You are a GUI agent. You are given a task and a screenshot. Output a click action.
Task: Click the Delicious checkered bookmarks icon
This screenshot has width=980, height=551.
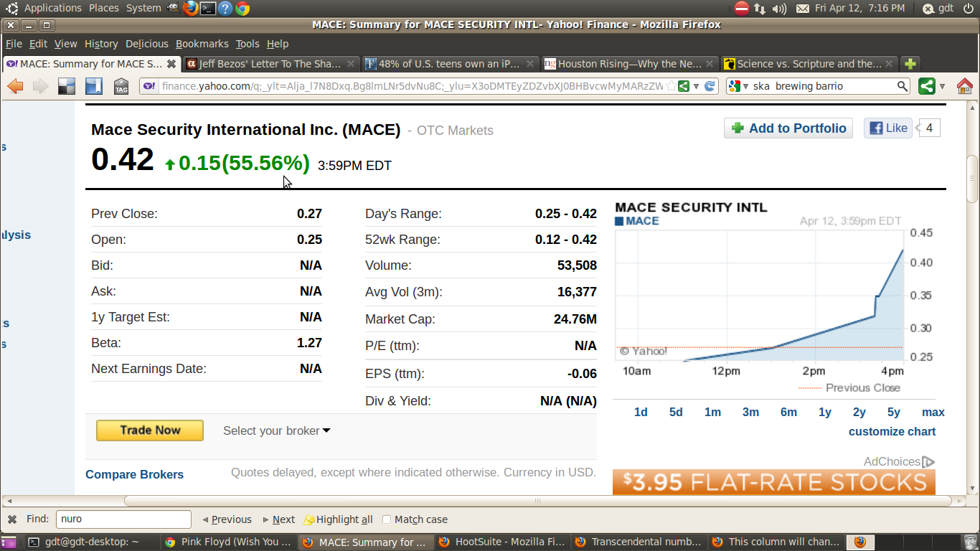[x=67, y=87]
